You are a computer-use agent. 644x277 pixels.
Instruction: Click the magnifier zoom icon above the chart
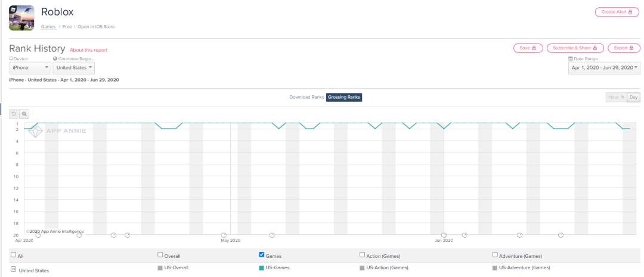tap(24, 113)
